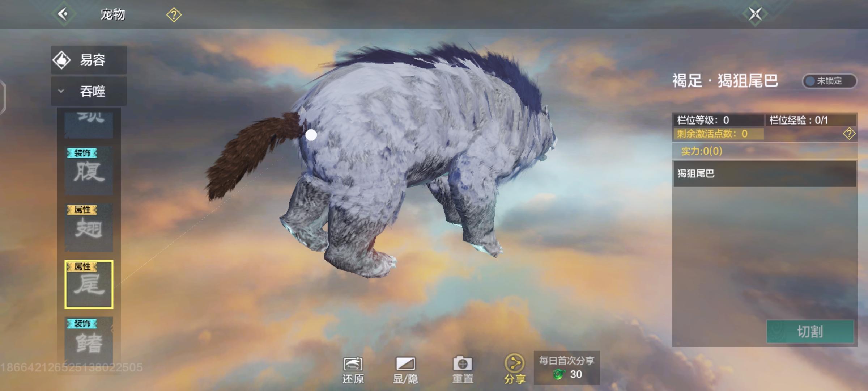The width and height of the screenshot is (868, 391).
Task: Collapse the 吞噬 section arrow
Action: click(61, 91)
